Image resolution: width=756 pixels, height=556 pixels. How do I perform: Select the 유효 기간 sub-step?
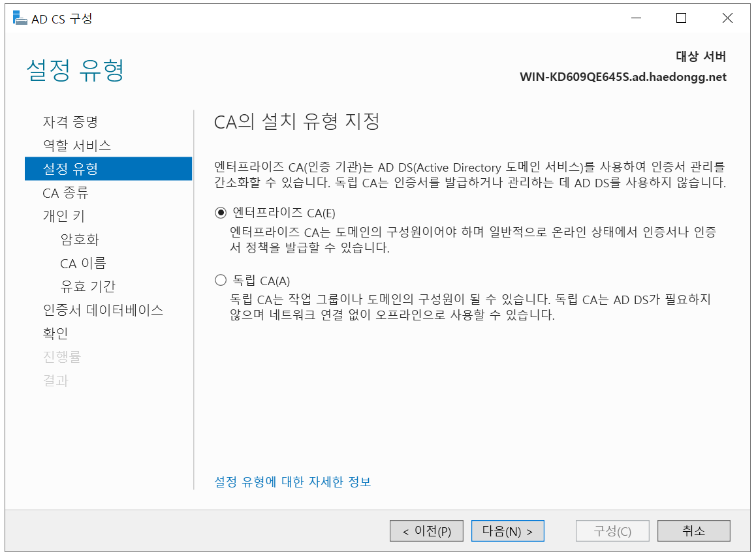pos(87,286)
